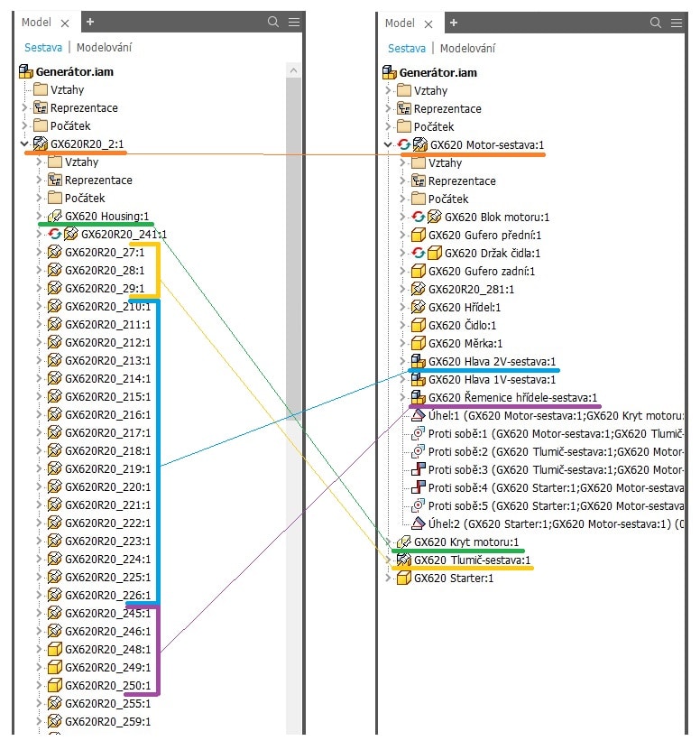Click update icon beside GX620 Blok motoru:1
Screen dimensions: 700x750
(418, 217)
